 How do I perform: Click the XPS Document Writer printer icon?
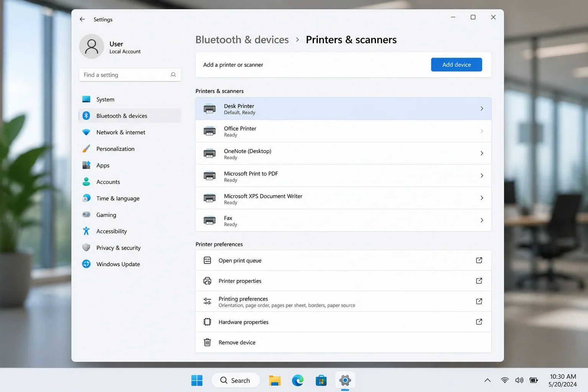point(209,198)
